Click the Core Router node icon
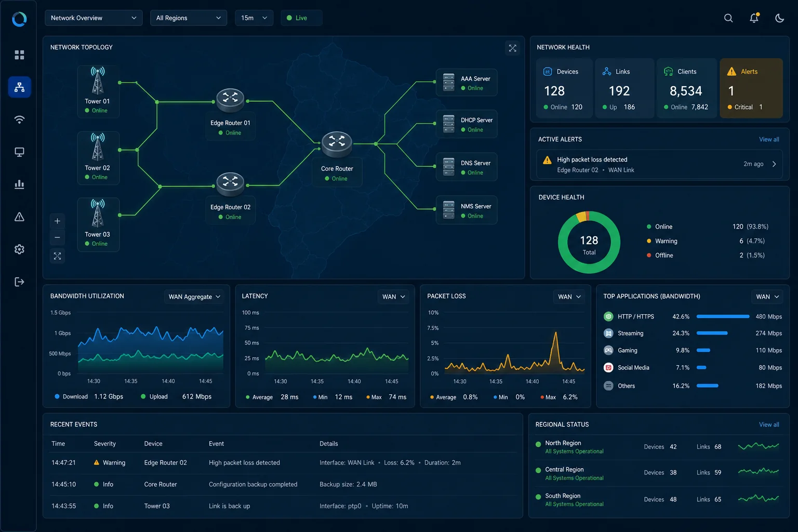Image resolution: width=798 pixels, height=532 pixels. click(337, 144)
